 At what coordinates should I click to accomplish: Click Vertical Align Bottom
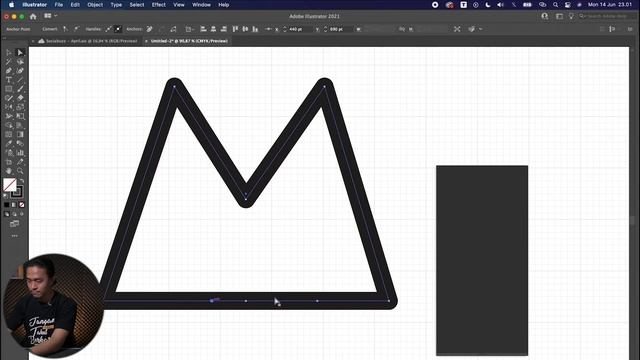click(x=255, y=29)
